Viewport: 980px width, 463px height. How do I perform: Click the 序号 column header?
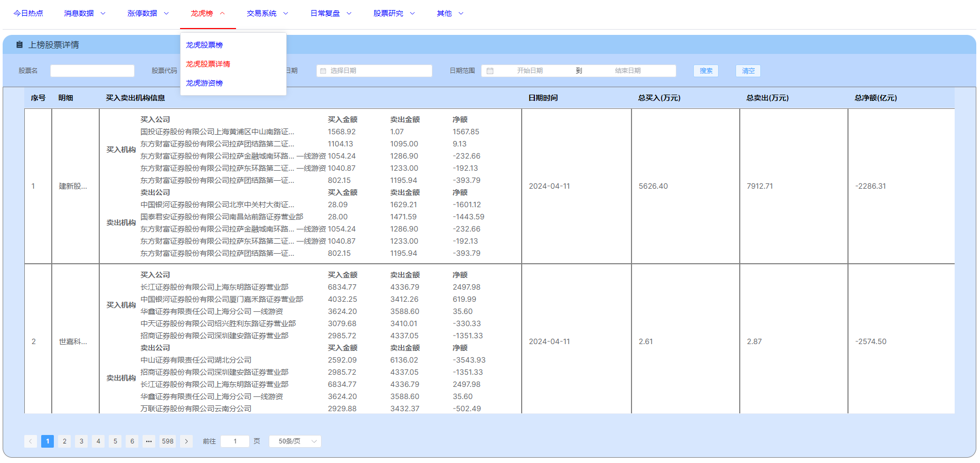tap(38, 98)
